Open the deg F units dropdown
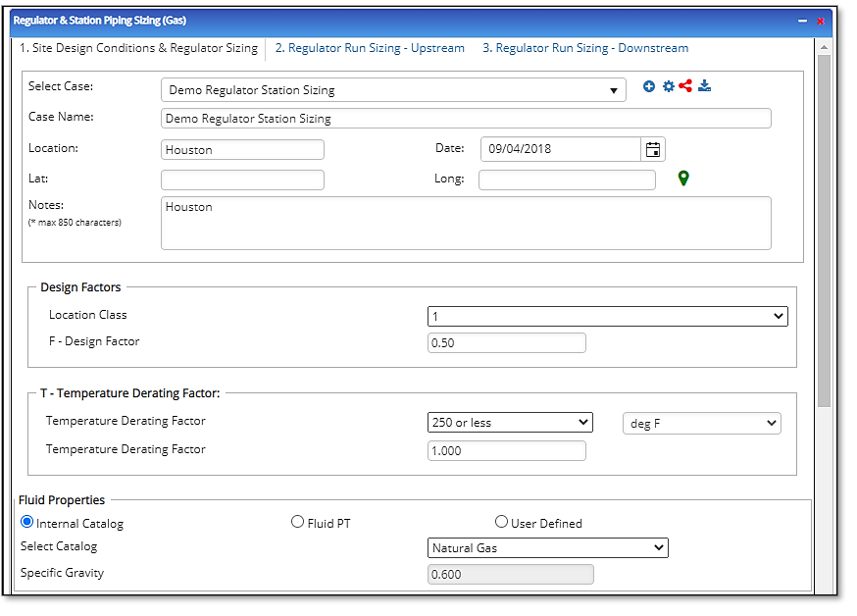Viewport: 857px width, 616px height. [x=772, y=423]
